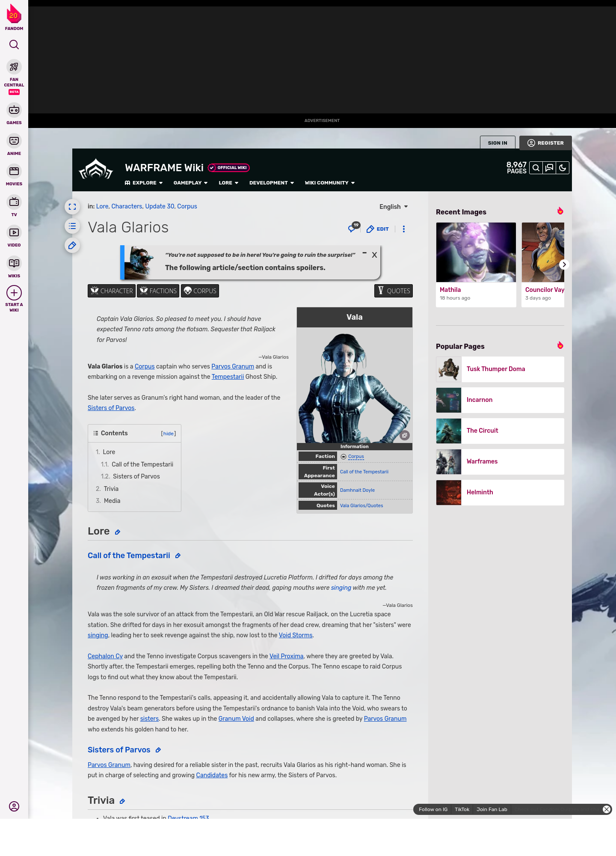Expand article to full width
Image resolution: width=616 pixels, height=856 pixels.
(x=72, y=207)
